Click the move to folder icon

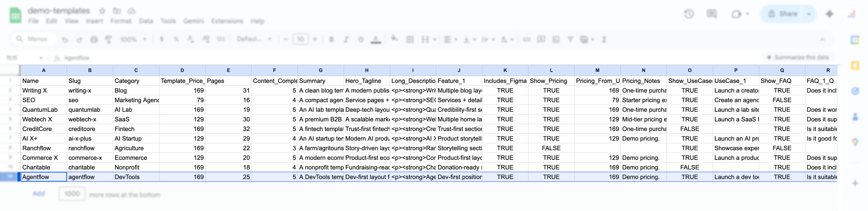pyautogui.click(x=117, y=11)
